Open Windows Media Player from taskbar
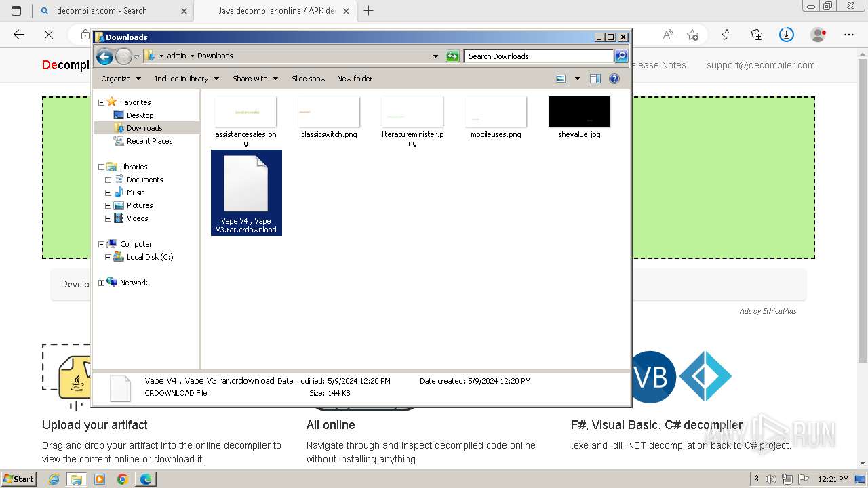The image size is (868, 488). [100, 479]
